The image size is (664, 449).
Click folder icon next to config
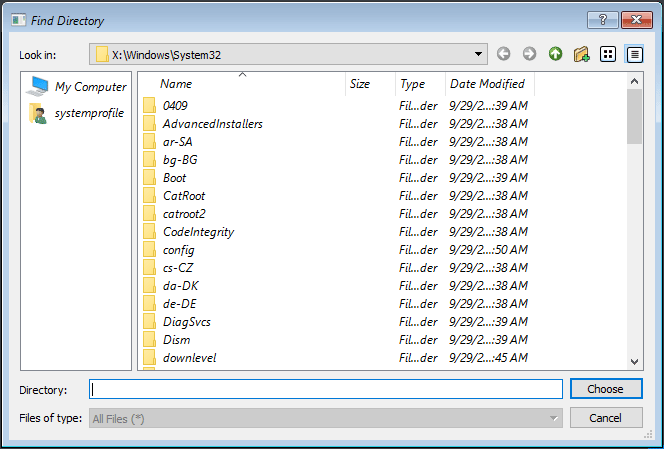(149, 250)
